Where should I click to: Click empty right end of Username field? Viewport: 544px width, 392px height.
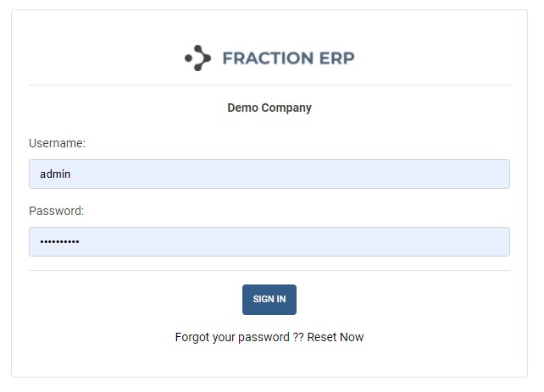475,174
